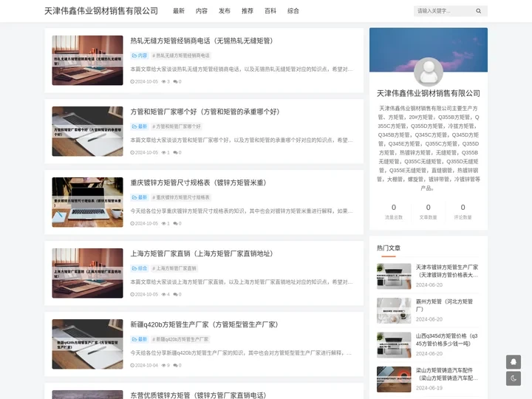Click view count eye icon on 新疆q420b article
532x399 pixels.
[x=163, y=365]
